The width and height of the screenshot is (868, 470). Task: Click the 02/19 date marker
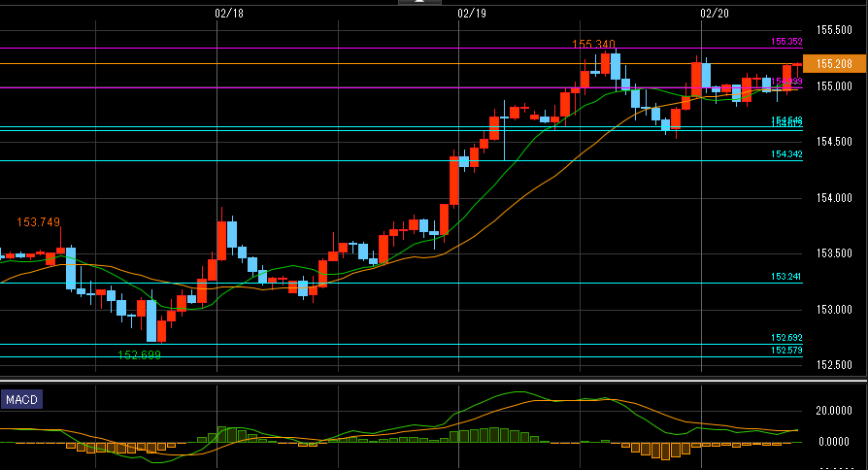[471, 13]
